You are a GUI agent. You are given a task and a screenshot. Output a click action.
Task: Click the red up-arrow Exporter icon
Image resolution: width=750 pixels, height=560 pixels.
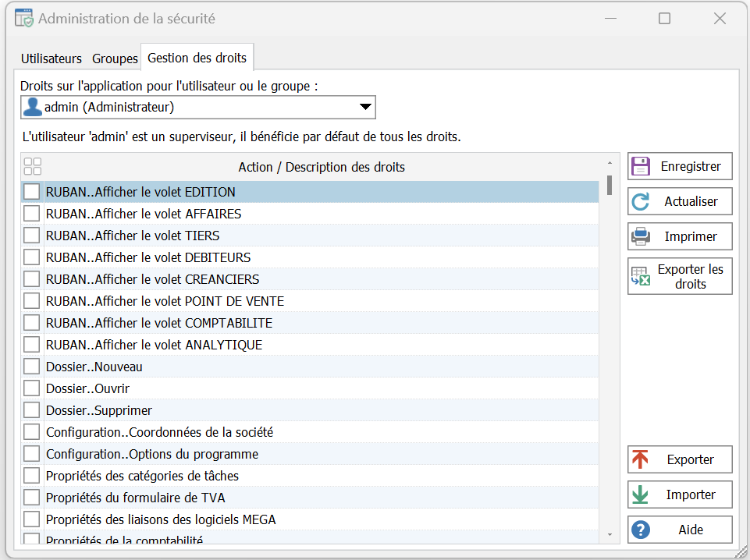[x=641, y=459]
